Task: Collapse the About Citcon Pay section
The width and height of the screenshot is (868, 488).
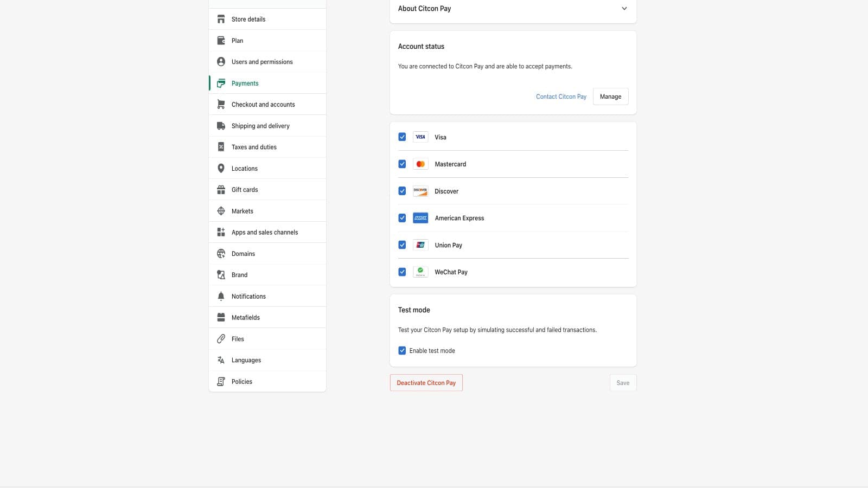Action: pos(624,8)
